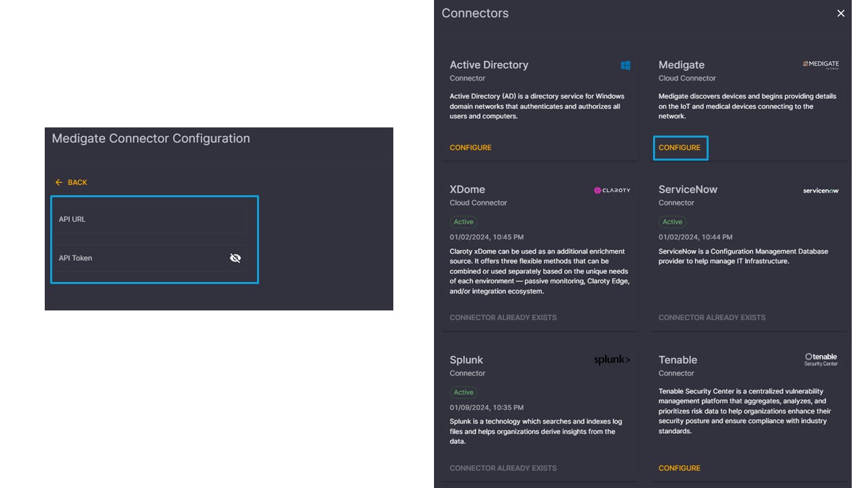Click 'Cloud Connector' subtitle under XDome
This screenshot has height=488, width=868.
tap(478, 203)
